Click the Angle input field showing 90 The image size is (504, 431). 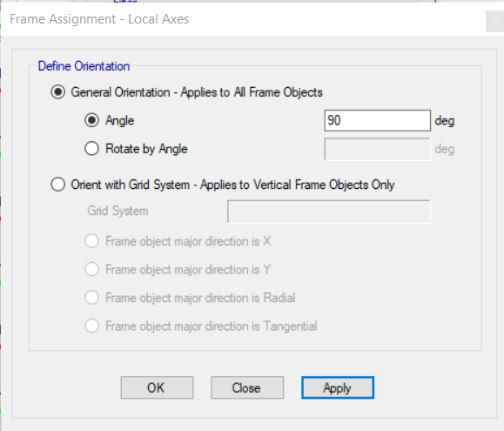pos(378,120)
